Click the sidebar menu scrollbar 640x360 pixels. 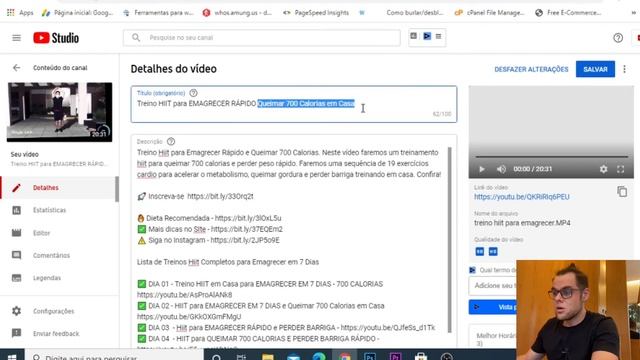[x=117, y=189]
